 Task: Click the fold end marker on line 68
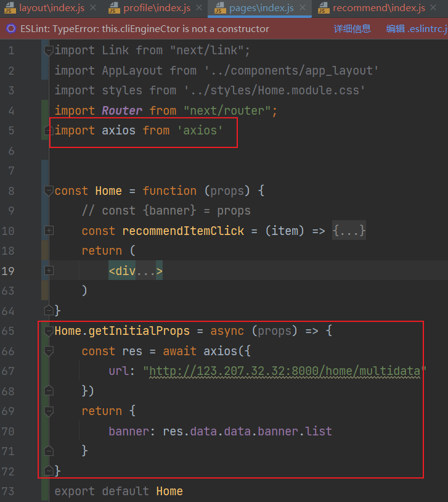tap(49, 390)
